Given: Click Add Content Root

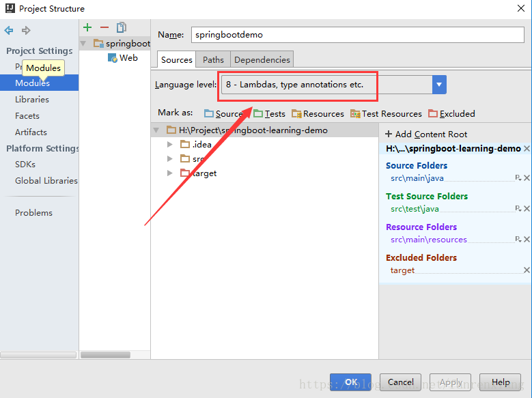Looking at the screenshot, I should (x=426, y=134).
